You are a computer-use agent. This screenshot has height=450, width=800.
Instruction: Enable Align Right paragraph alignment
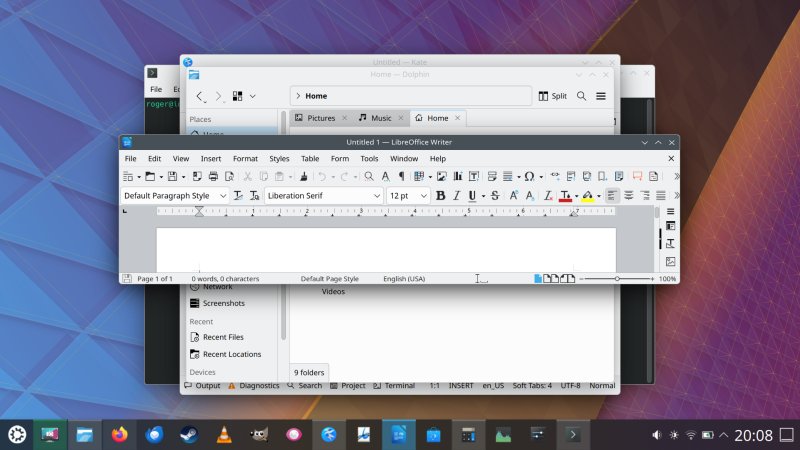[645, 196]
